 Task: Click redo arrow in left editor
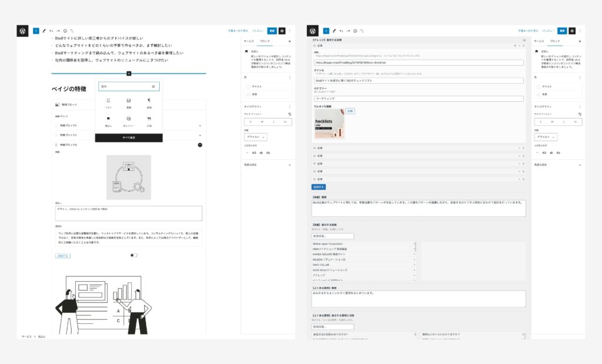(x=58, y=31)
